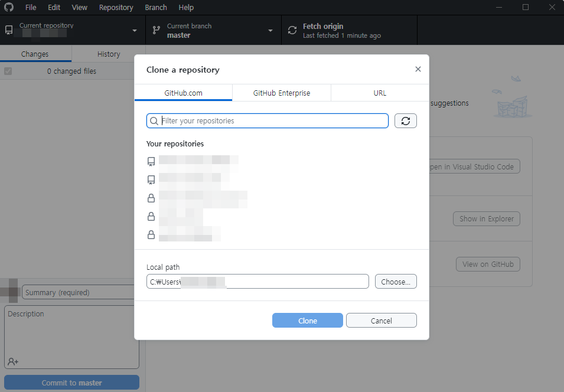Click Fetch origin button

[349, 30]
